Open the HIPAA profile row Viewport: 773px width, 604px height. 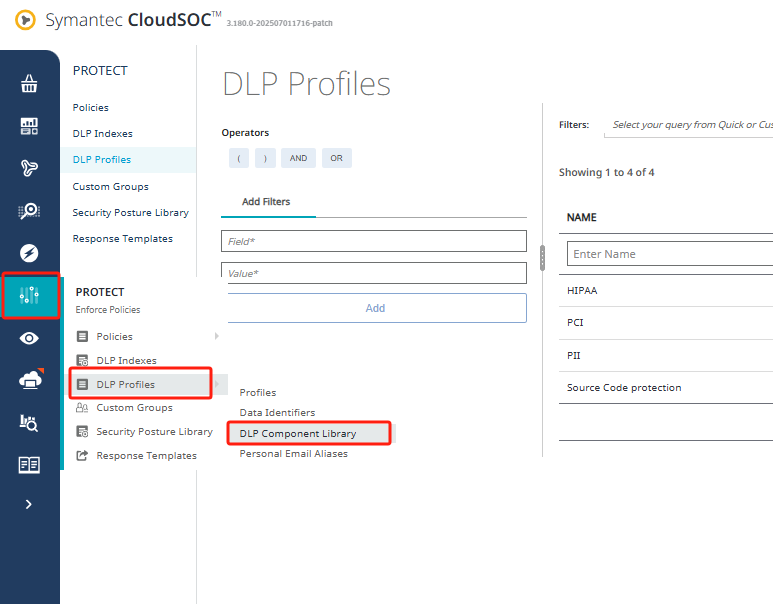[x=666, y=290]
